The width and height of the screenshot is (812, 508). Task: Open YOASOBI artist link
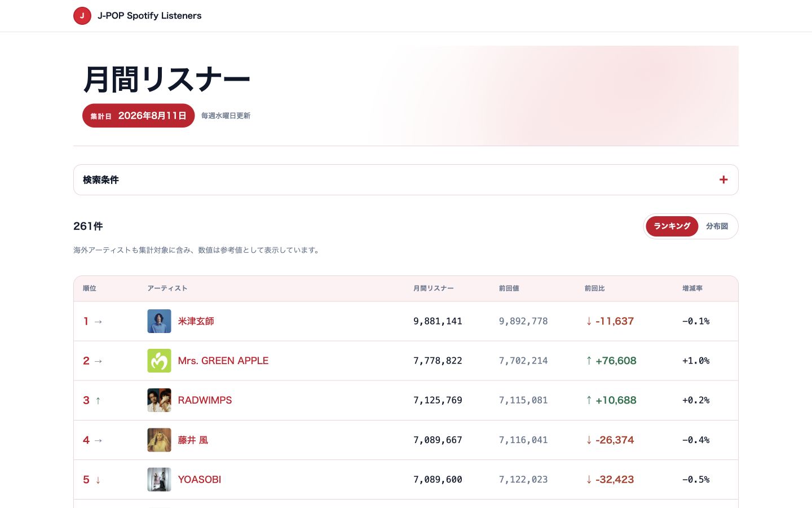pyautogui.click(x=199, y=479)
